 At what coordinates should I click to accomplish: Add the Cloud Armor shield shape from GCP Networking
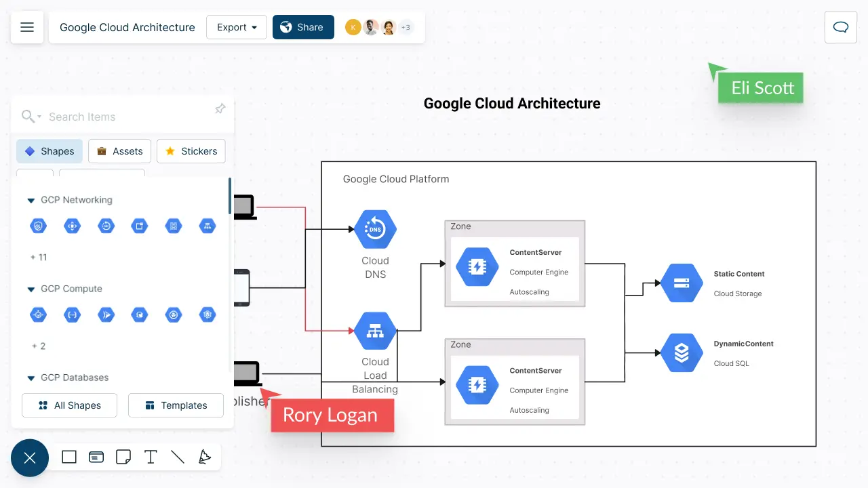[x=39, y=226]
